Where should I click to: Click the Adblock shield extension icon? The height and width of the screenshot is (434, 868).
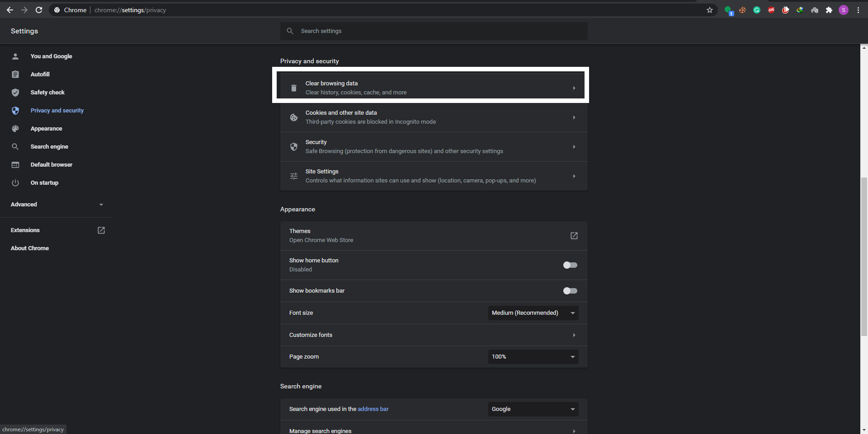pos(771,10)
